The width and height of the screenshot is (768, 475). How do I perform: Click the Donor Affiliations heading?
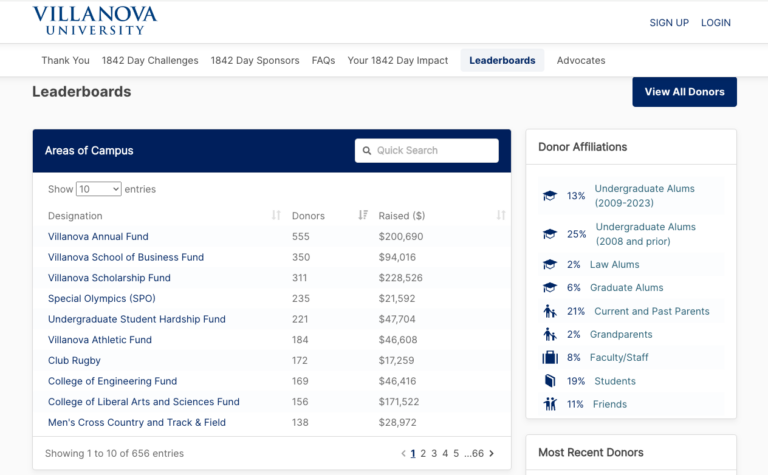[582, 147]
